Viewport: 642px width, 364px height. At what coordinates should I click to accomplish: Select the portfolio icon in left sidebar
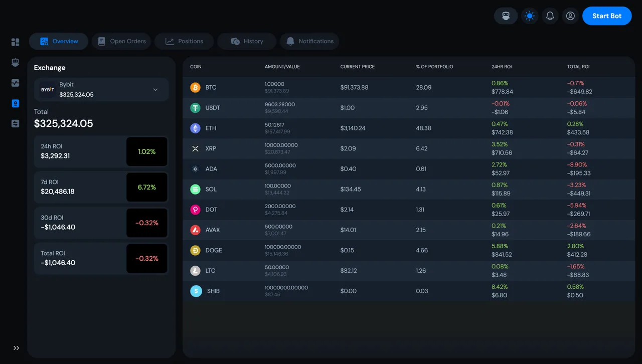click(x=15, y=103)
